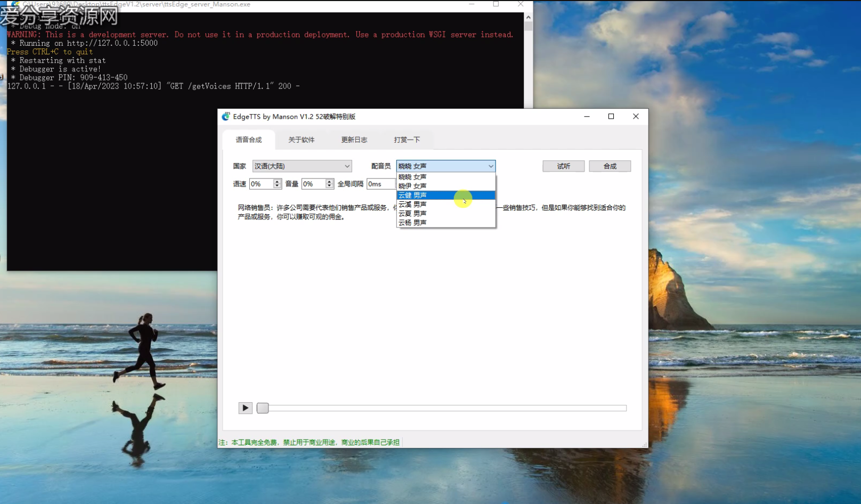
Task: Open the 国家 language dropdown
Action: coord(302,166)
